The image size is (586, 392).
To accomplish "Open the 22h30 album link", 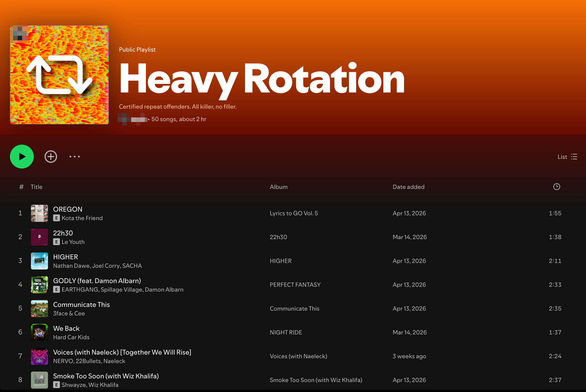I will (x=279, y=237).
